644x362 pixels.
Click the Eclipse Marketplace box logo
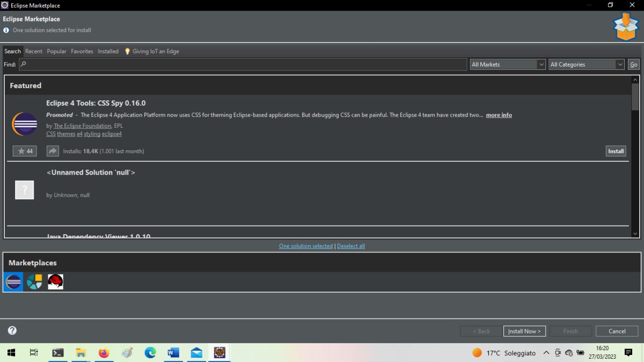(625, 27)
